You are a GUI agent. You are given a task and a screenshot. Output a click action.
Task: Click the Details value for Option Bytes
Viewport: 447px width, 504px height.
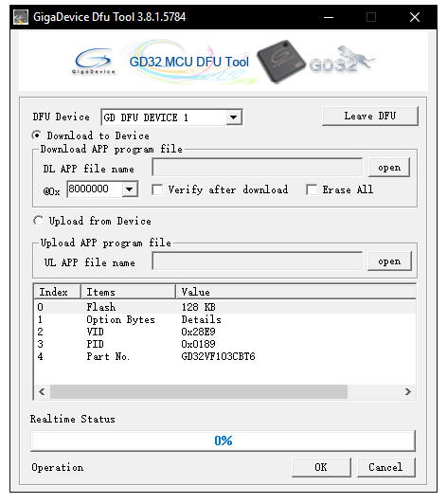201,319
